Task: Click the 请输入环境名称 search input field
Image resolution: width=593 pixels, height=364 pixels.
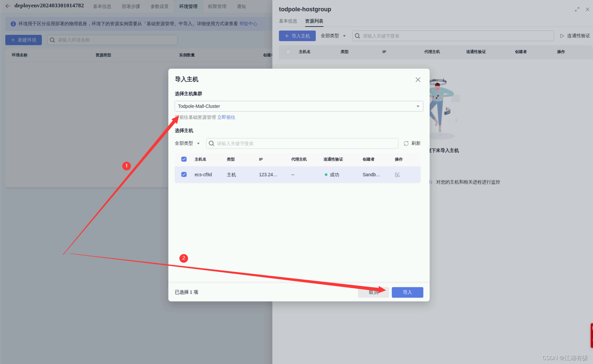Action: [113, 40]
